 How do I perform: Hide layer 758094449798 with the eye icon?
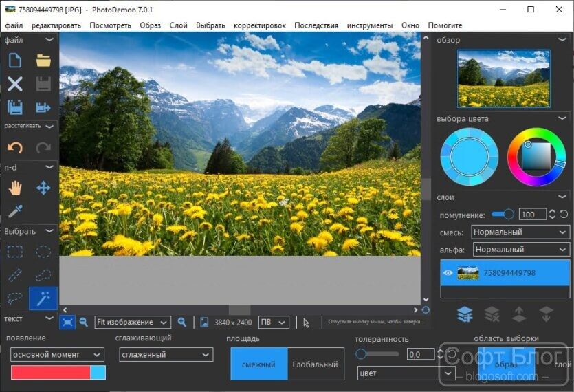tap(448, 273)
